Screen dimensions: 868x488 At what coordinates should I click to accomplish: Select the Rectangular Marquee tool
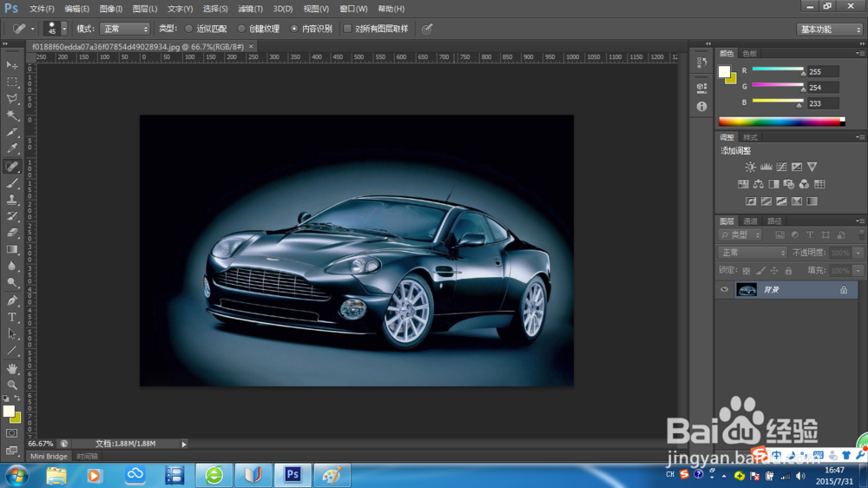pyautogui.click(x=11, y=82)
